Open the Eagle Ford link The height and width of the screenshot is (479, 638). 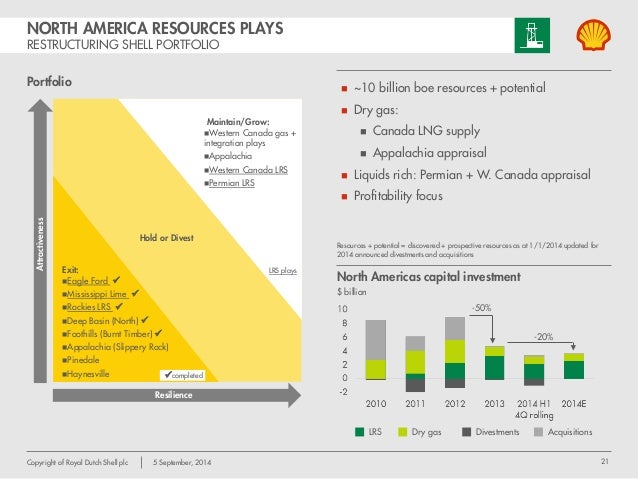click(x=87, y=281)
